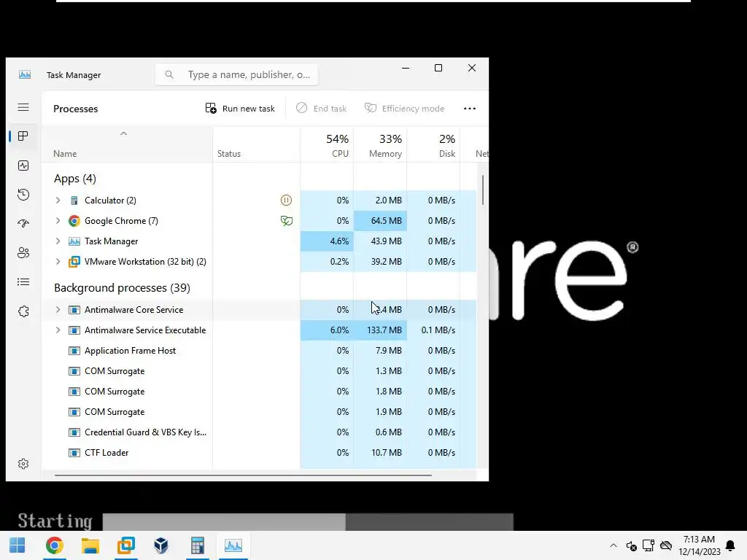Open the App history sidebar icon
This screenshot has width=747, height=560.
pyautogui.click(x=23, y=194)
